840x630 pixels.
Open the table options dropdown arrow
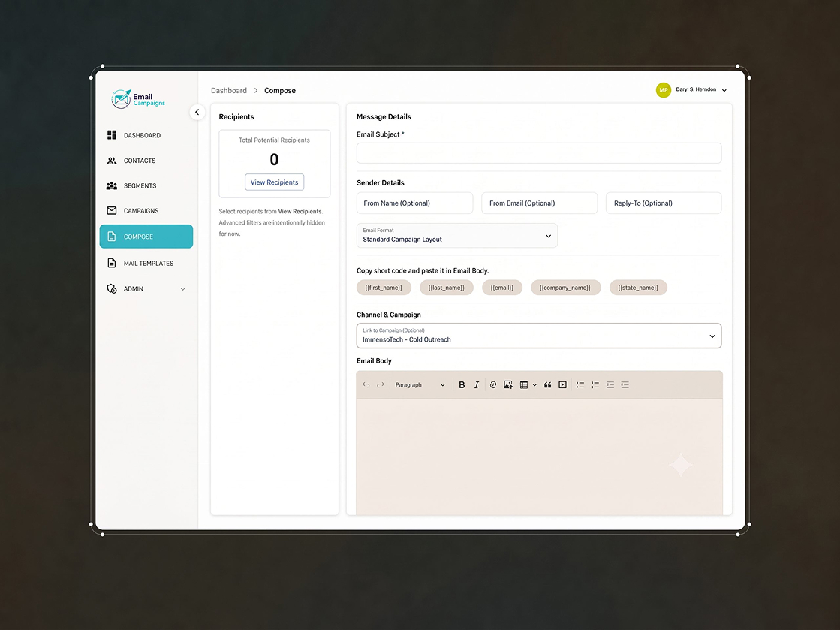[534, 385]
